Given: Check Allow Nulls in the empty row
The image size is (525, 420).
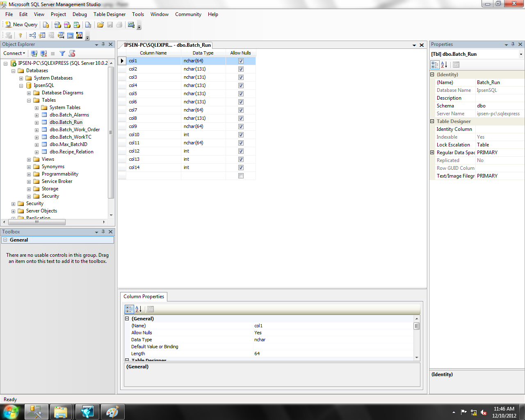Looking at the screenshot, I should point(241,176).
